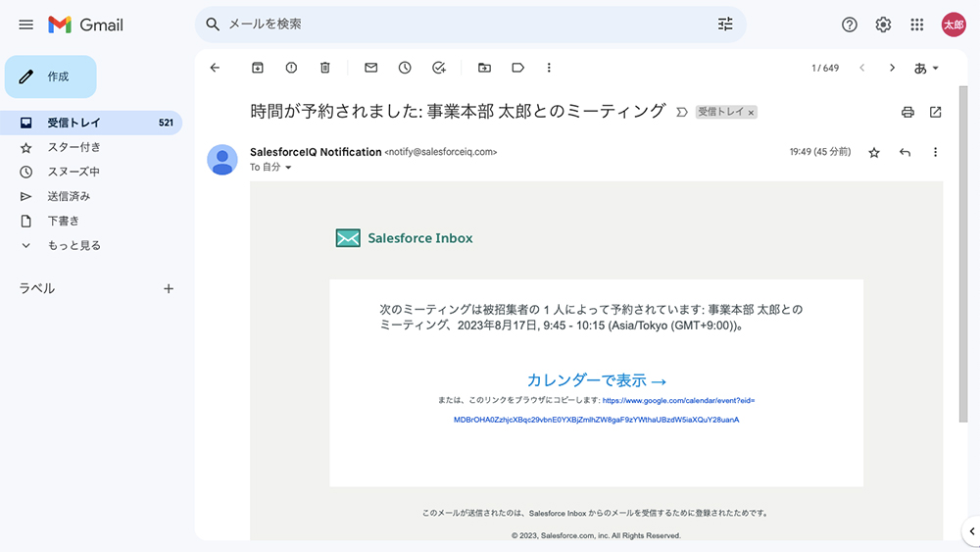Open input tools あ dropdown
The image size is (980, 552).
926,68
